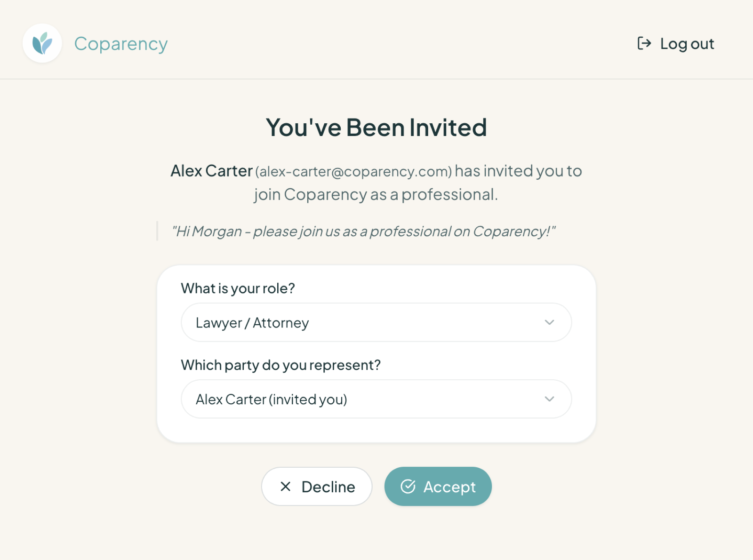Screen dimensions: 753x560
Task: Click the Coparency leaf logo icon
Action: point(42,43)
